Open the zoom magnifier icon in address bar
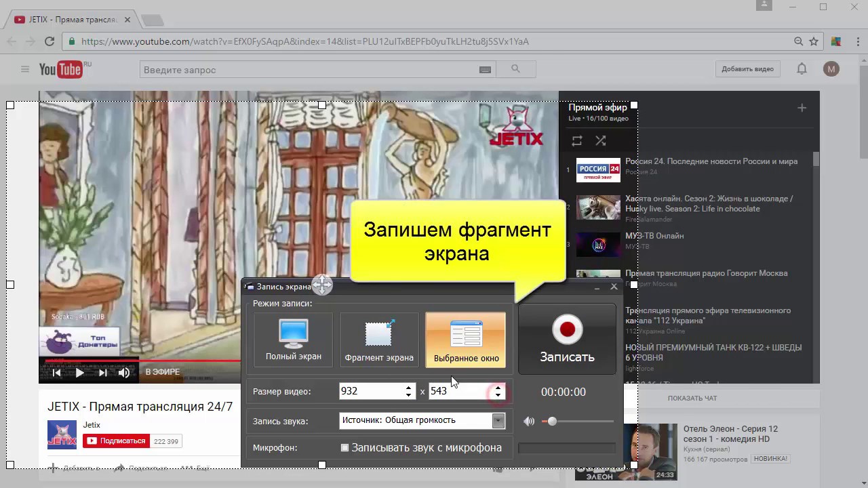This screenshot has width=868, height=488. tap(799, 41)
